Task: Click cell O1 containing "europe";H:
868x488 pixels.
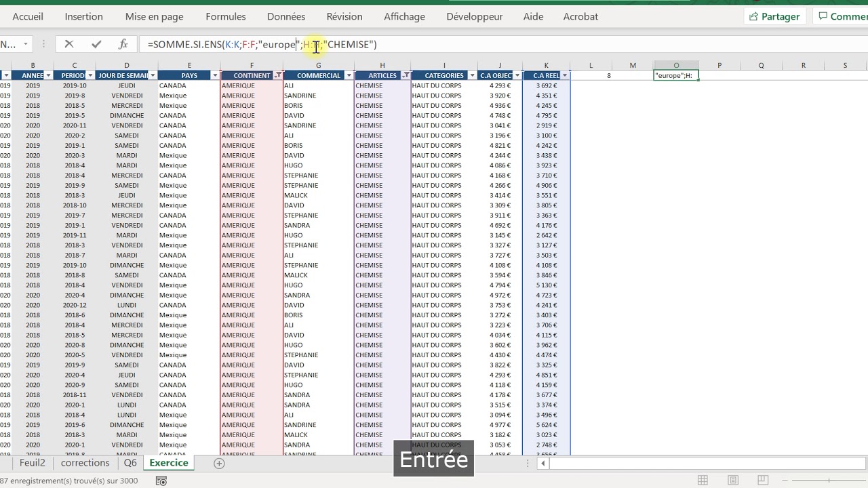Action: click(676, 75)
